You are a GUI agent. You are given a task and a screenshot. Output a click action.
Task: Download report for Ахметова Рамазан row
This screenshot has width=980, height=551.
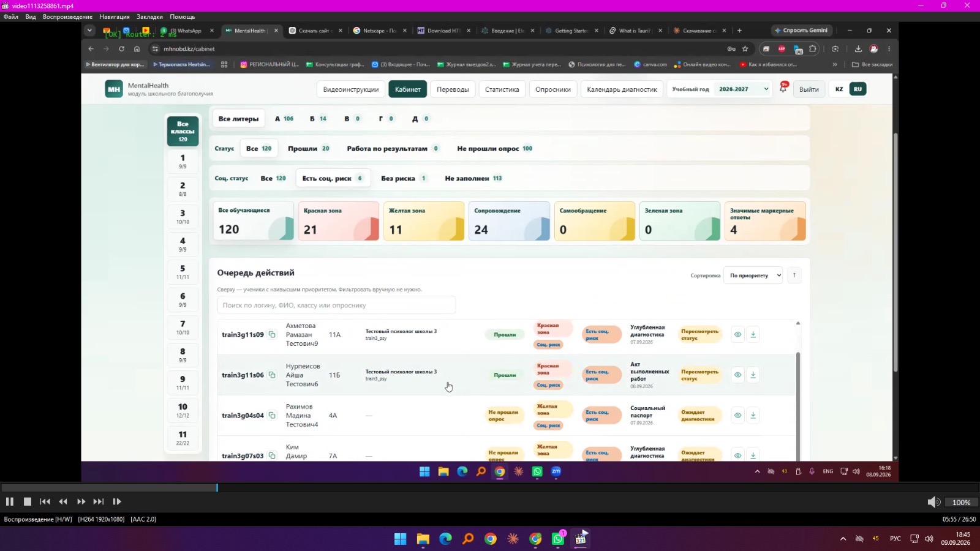click(x=753, y=334)
